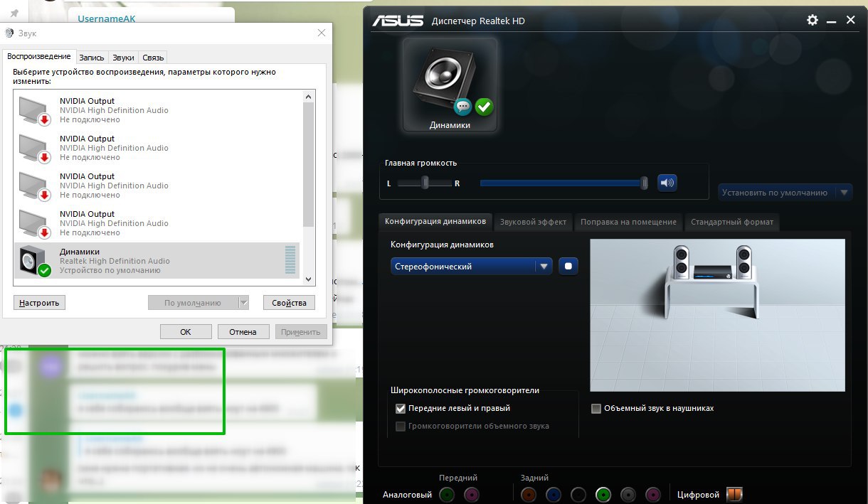Toggle Объемный звук в наушниках checkbox
868x504 pixels.
(596, 409)
